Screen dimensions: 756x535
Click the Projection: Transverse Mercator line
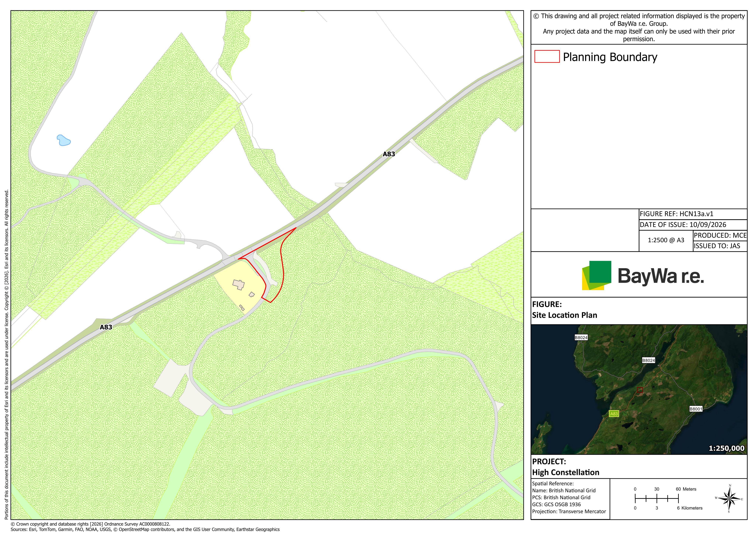pos(569,512)
